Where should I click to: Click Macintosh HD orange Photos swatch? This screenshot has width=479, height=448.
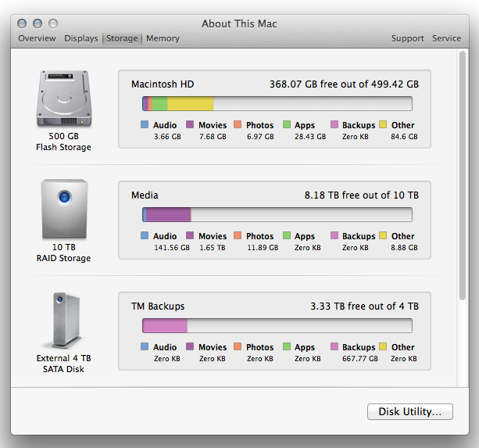tap(238, 124)
